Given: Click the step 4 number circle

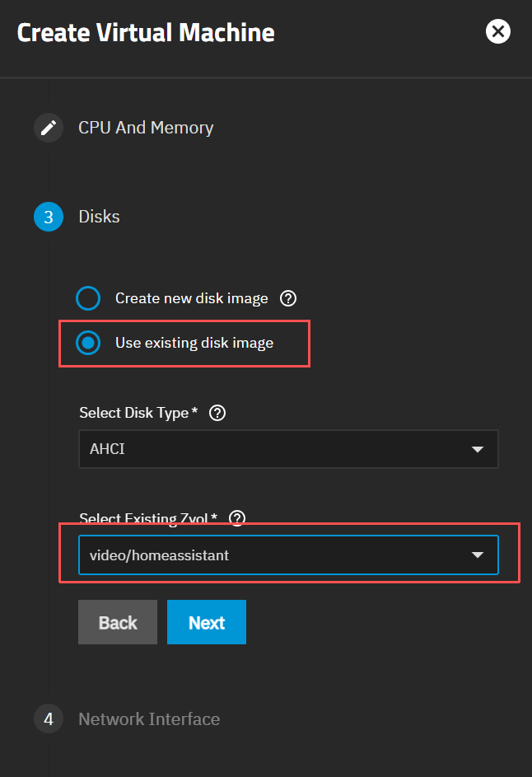Looking at the screenshot, I should point(49,719).
